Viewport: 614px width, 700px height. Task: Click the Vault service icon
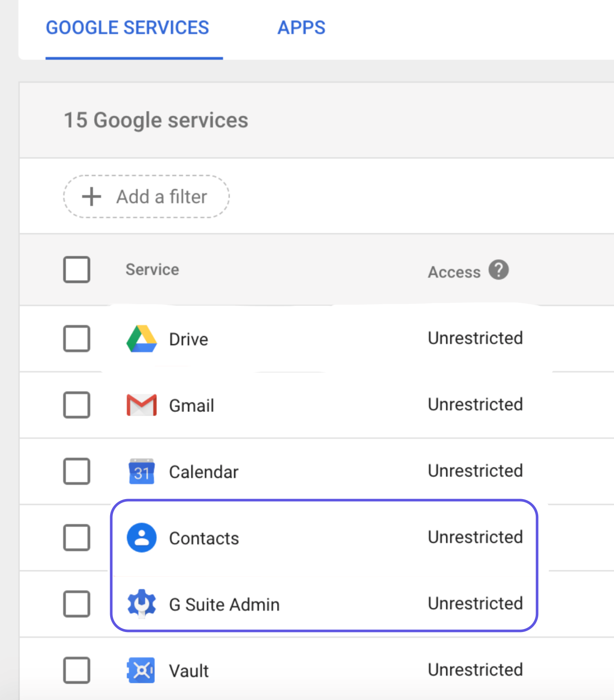click(142, 670)
